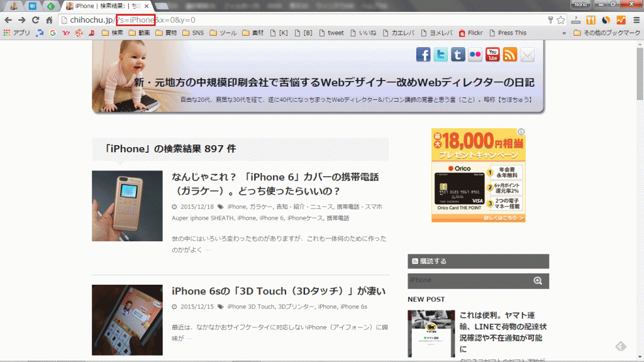Open the mail contact icon in the header

coord(527,55)
